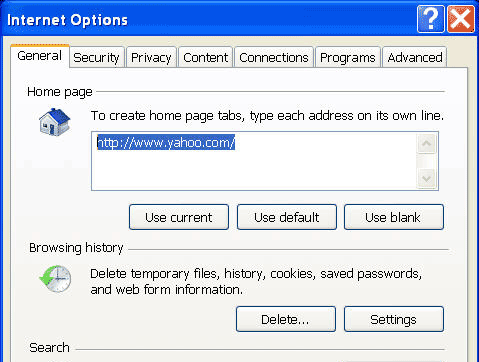Click the Use current button
Screen dimensions: 479x362
click(x=179, y=217)
